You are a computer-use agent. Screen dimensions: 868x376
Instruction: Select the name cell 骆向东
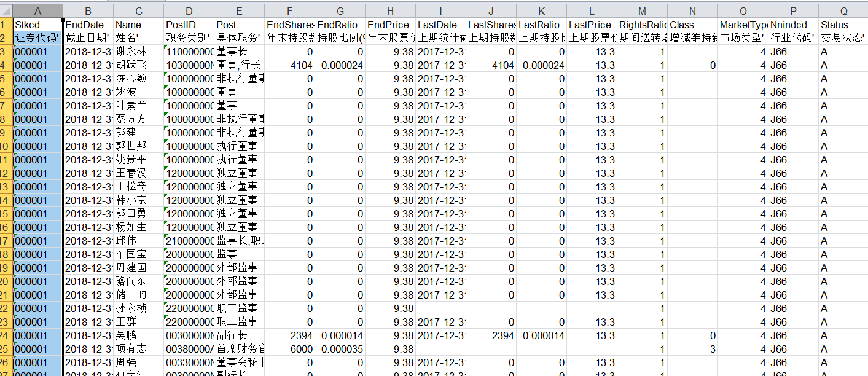(139, 281)
